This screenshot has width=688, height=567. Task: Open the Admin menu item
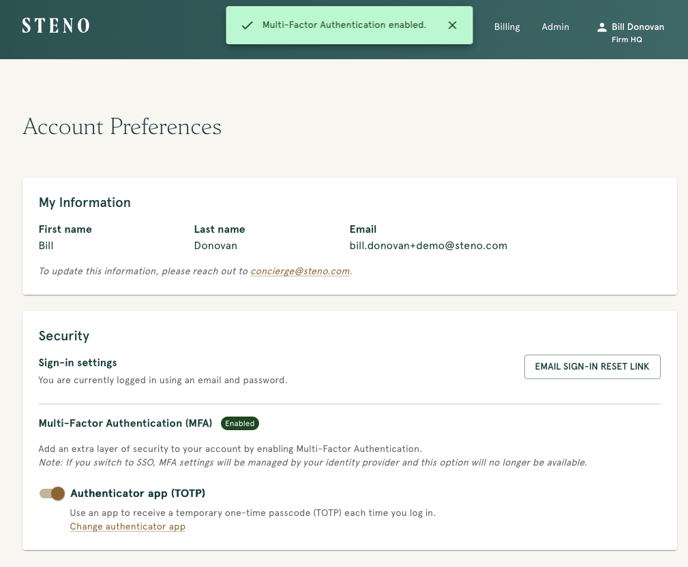pos(555,27)
